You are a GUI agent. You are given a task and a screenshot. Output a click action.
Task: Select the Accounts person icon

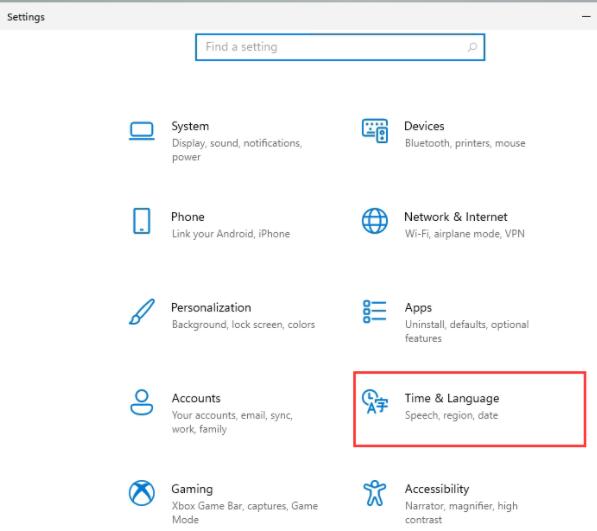142,402
